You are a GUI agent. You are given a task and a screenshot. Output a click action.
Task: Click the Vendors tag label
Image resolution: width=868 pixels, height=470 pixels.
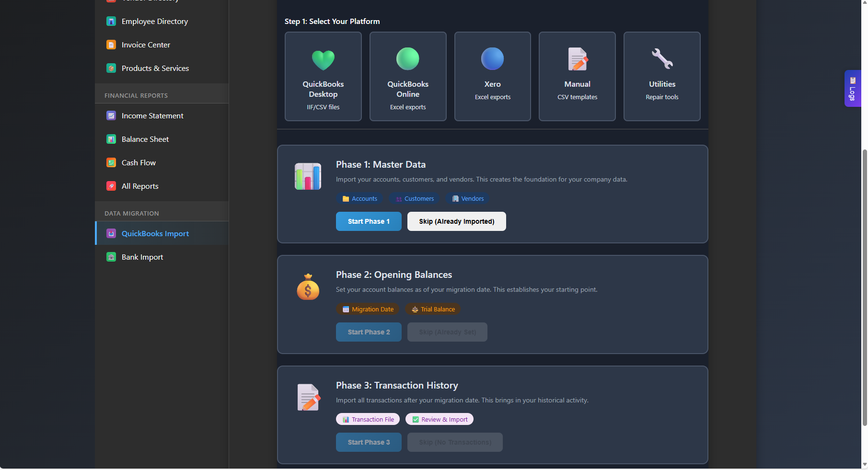pos(468,199)
